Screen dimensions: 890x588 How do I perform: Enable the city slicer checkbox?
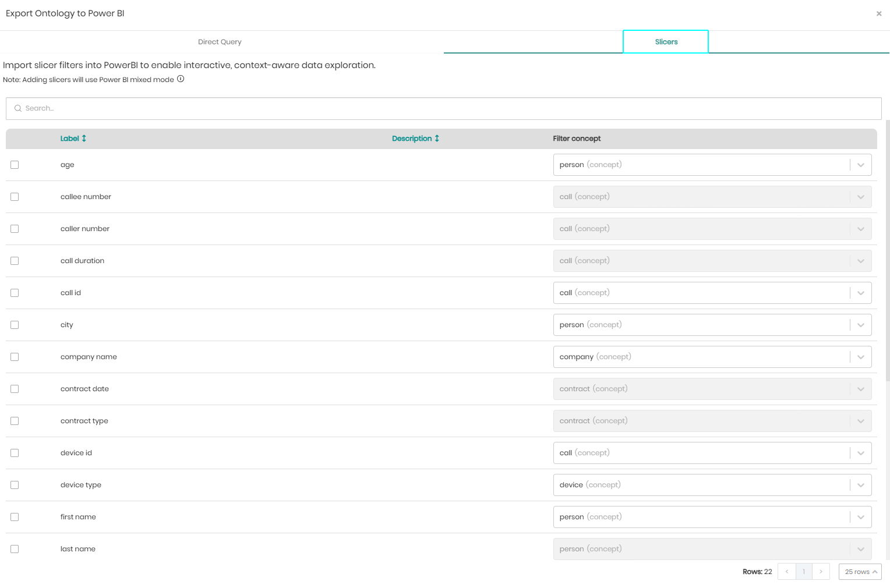(15, 325)
